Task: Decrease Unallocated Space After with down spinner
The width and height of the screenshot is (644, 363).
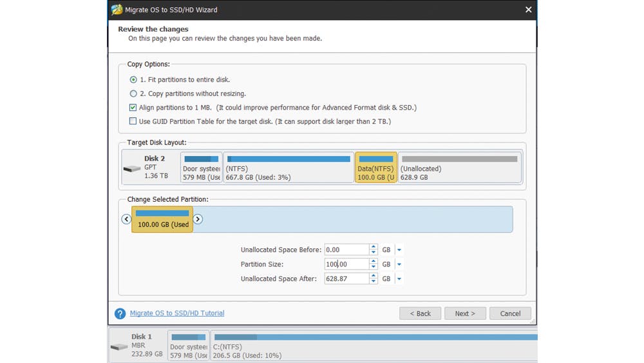Action: (374, 281)
